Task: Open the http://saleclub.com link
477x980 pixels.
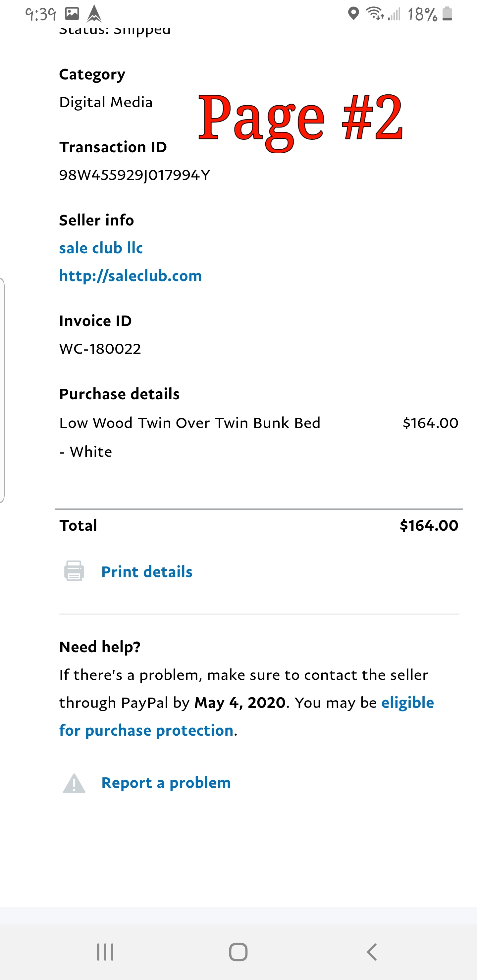Action: click(x=131, y=276)
